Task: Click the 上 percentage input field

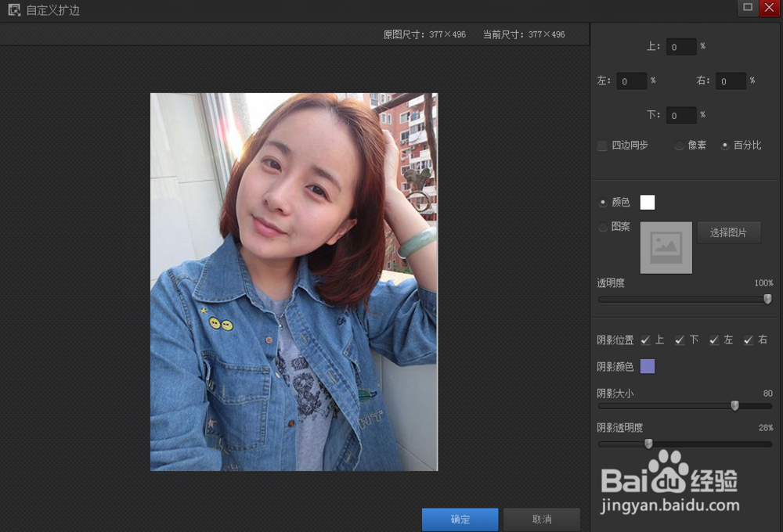Action: click(x=680, y=46)
